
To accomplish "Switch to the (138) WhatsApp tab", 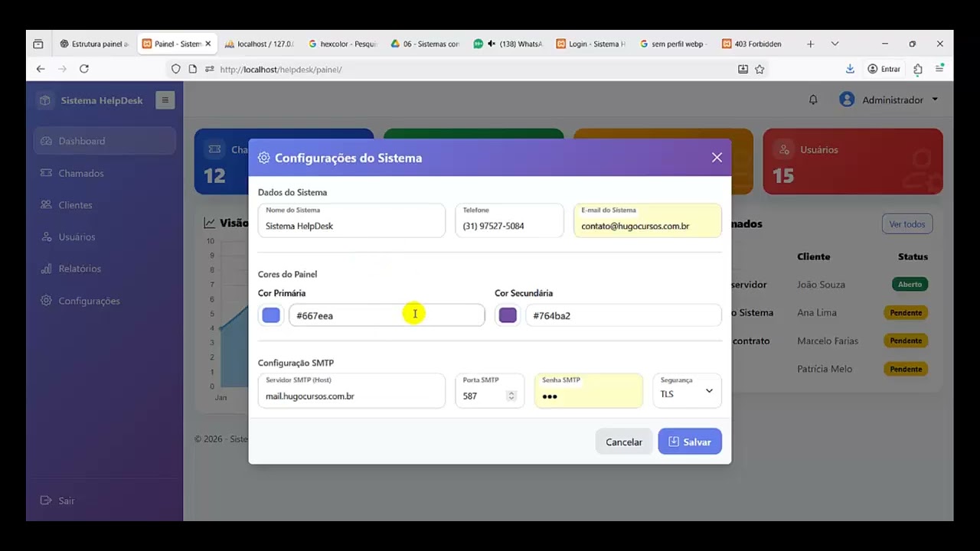I will click(x=508, y=44).
